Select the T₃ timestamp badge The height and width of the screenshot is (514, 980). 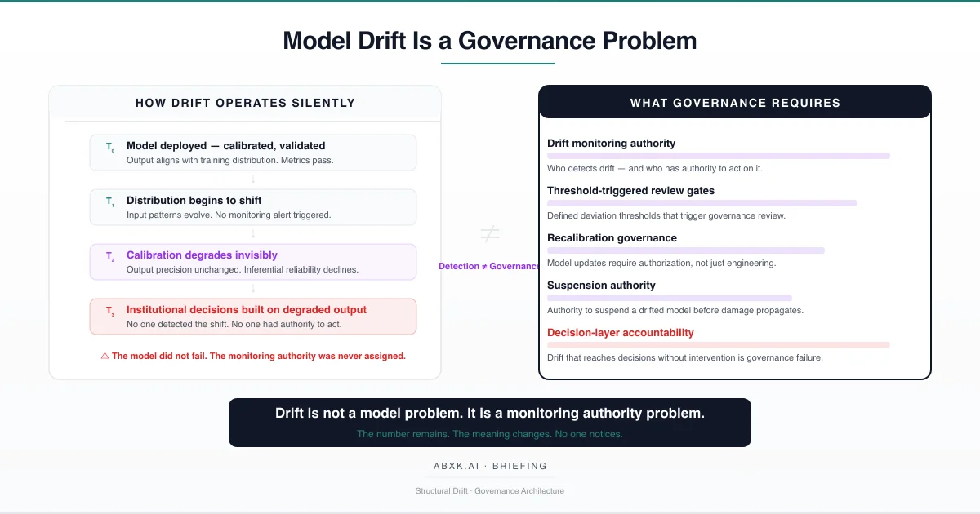[109, 311]
